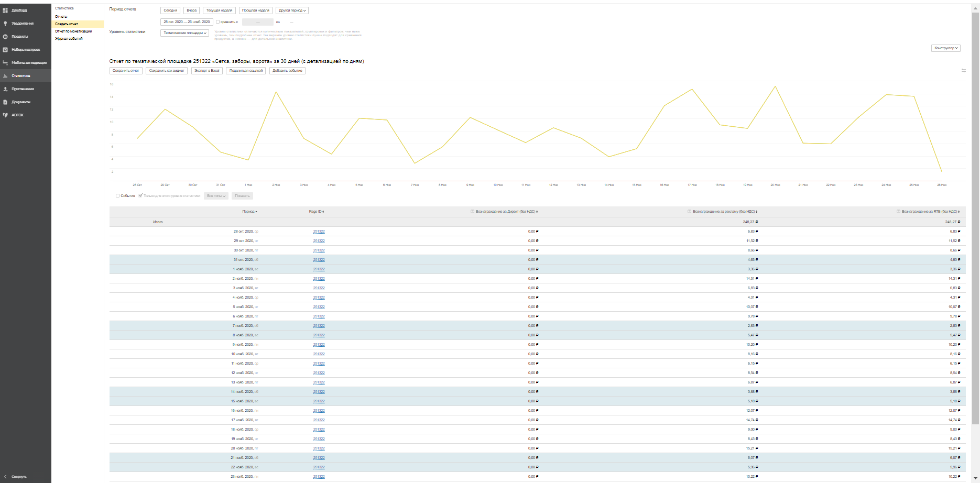Click the '9 нояб. 2020' period cell

[x=245, y=345]
